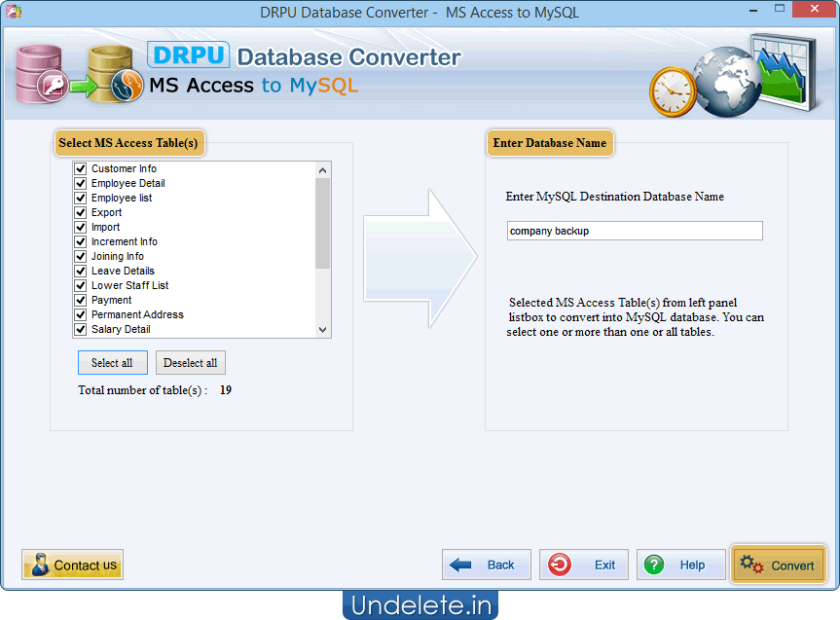Click the Enter Database Name heading

click(550, 143)
